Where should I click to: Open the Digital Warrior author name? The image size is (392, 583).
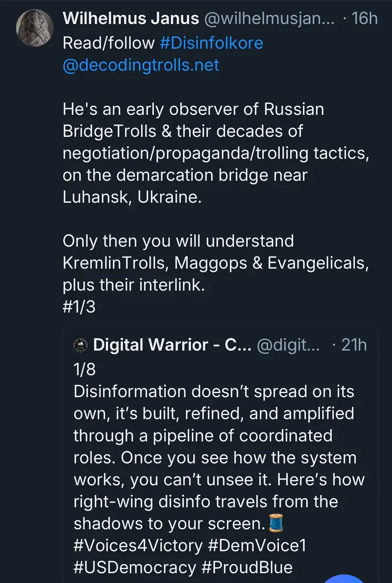tap(172, 344)
